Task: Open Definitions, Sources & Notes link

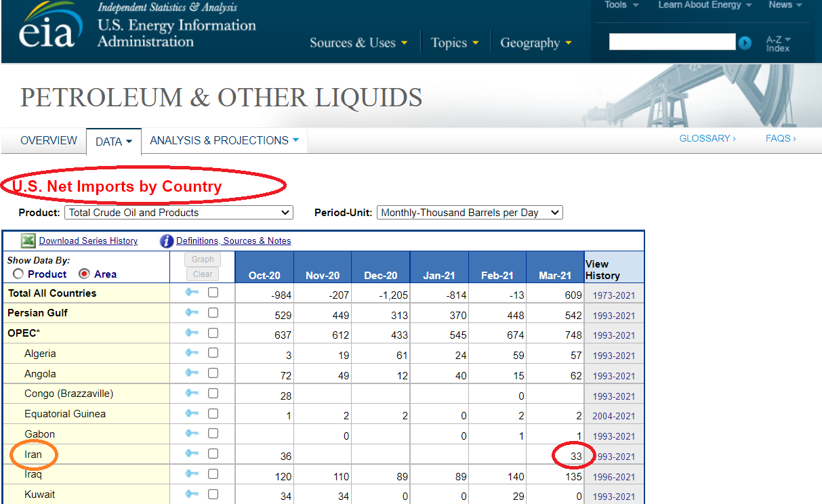Action: pyautogui.click(x=234, y=240)
